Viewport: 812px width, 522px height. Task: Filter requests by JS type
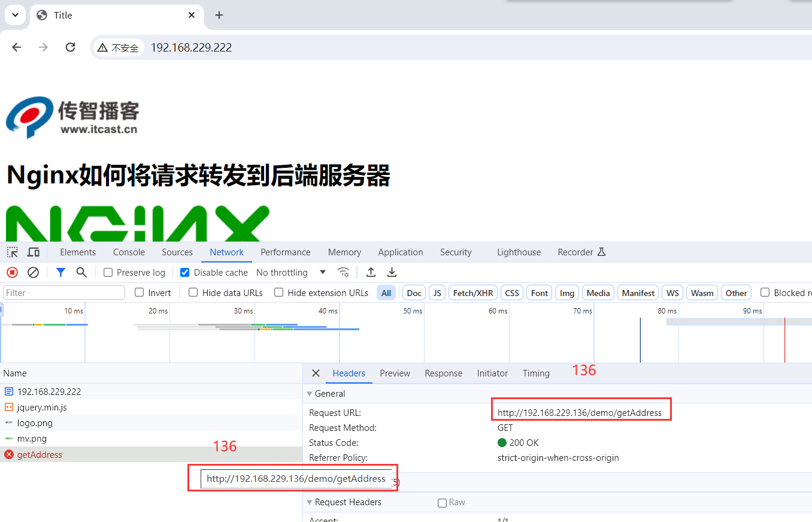pos(437,293)
